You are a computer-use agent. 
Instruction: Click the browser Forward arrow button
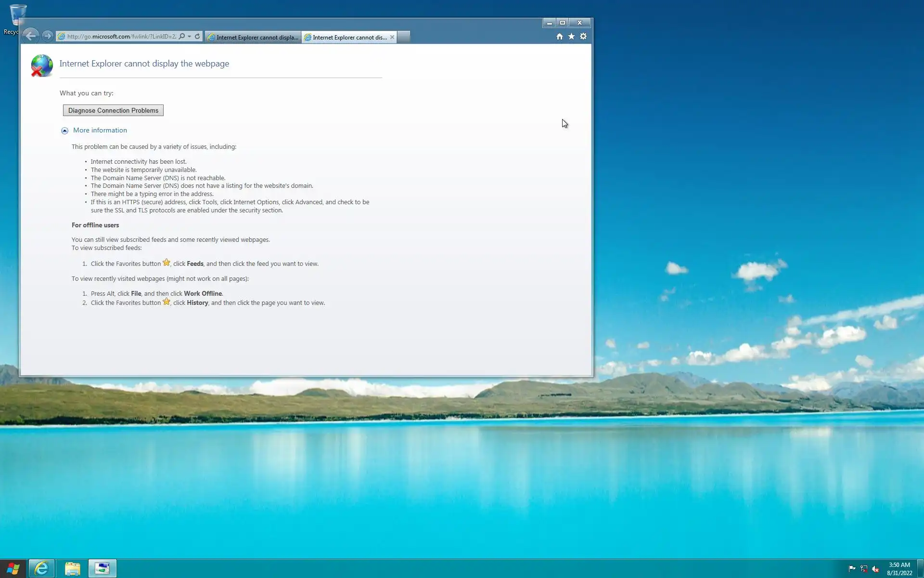(47, 36)
